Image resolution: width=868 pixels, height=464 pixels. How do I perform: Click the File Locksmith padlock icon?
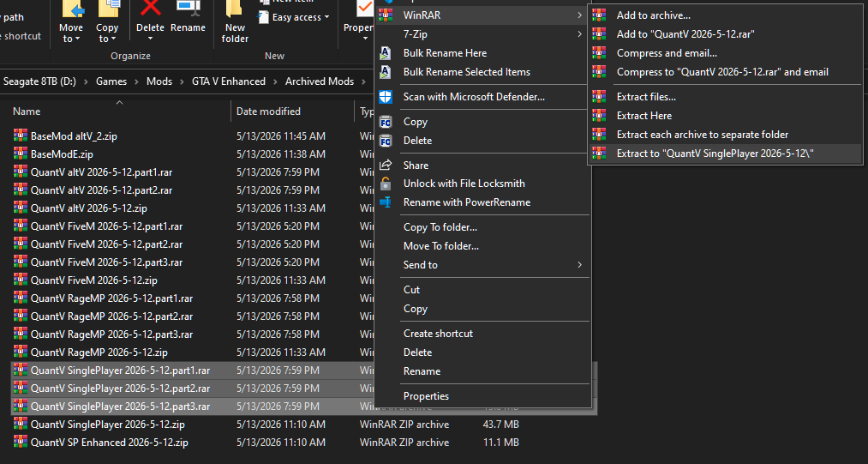(386, 184)
